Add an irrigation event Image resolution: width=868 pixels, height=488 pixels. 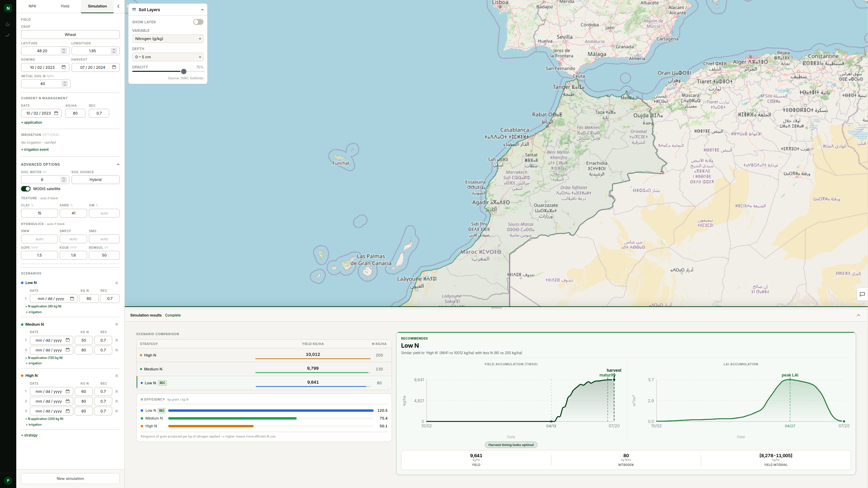35,149
